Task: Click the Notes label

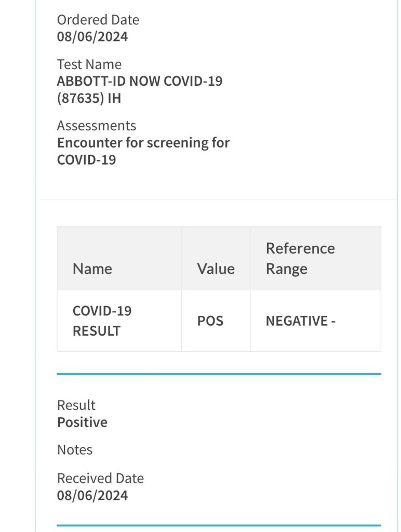Action: tap(75, 449)
